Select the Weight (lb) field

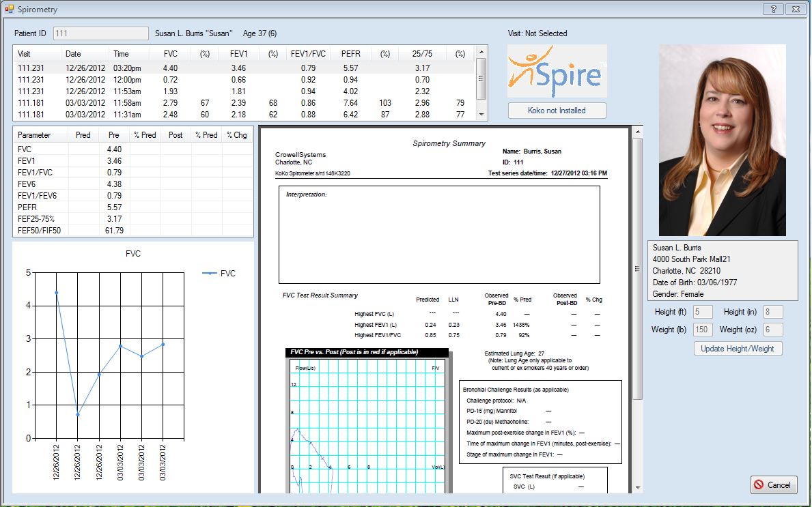[x=703, y=330]
